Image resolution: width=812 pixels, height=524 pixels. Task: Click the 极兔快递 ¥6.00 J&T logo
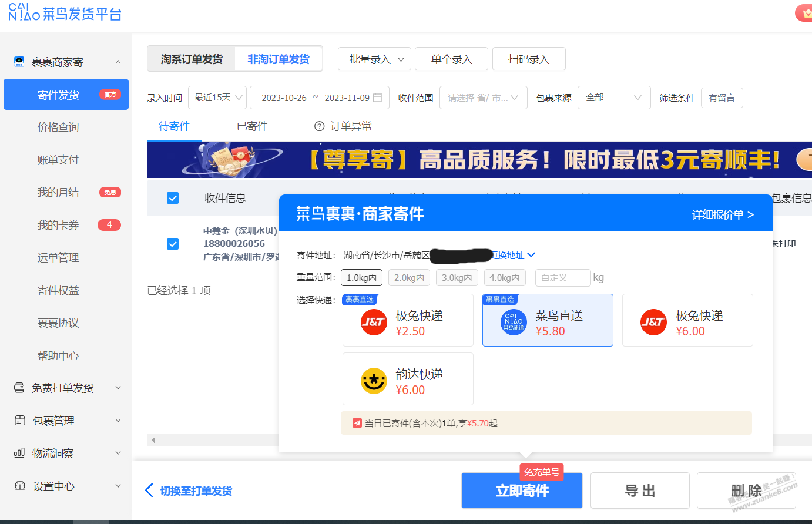click(653, 322)
